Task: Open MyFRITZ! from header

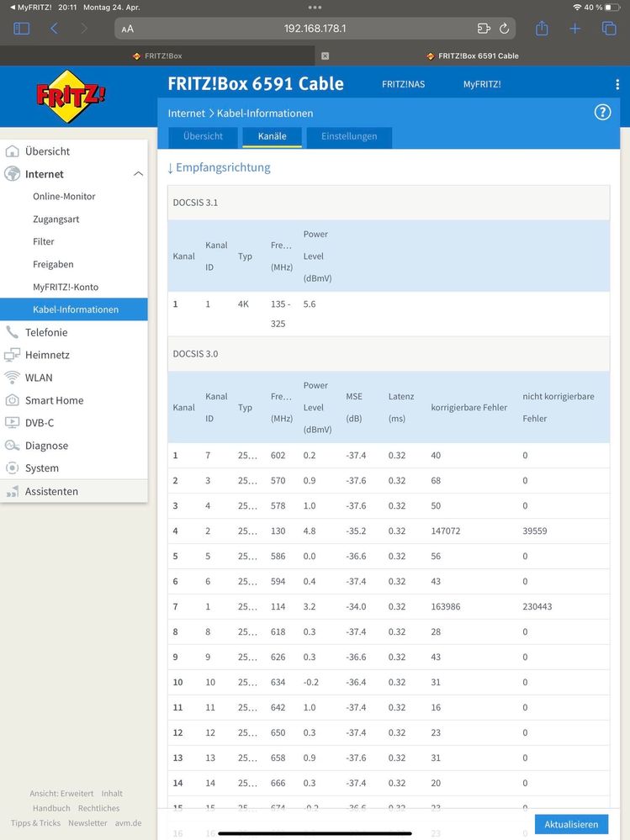Action: point(482,84)
